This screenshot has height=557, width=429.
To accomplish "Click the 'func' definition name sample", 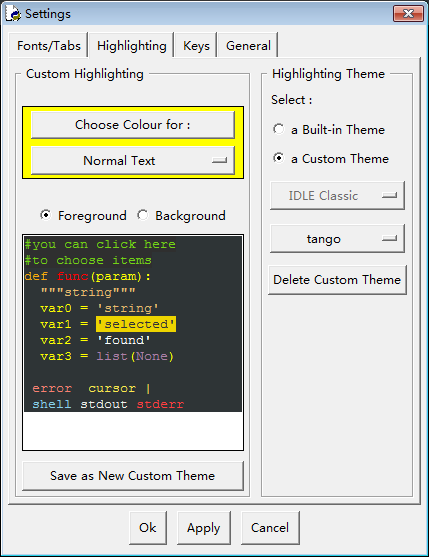I will [72, 276].
